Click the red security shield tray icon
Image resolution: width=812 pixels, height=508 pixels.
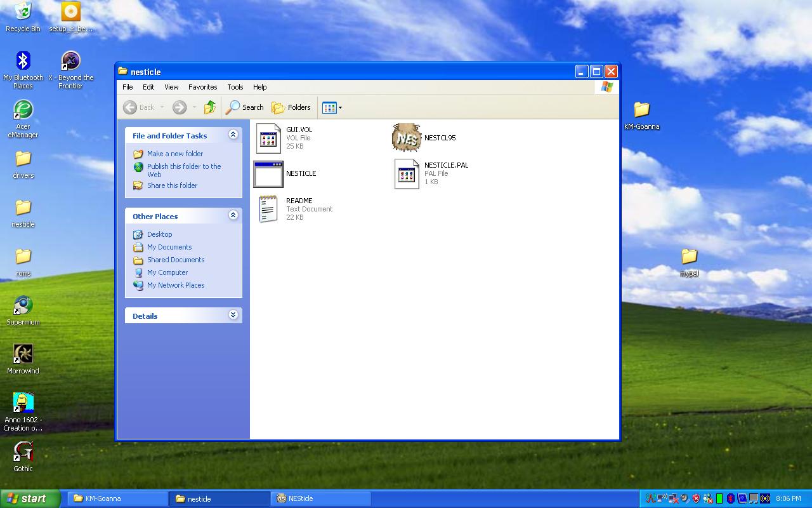(696, 498)
